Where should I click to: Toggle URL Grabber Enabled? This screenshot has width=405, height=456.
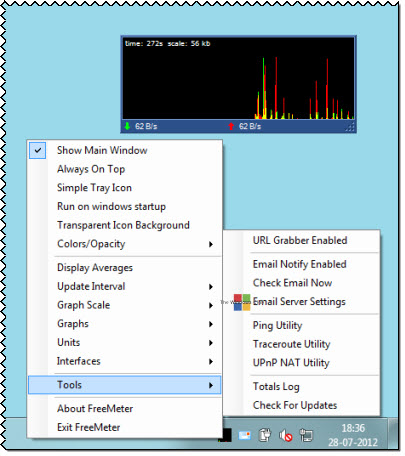tap(301, 240)
